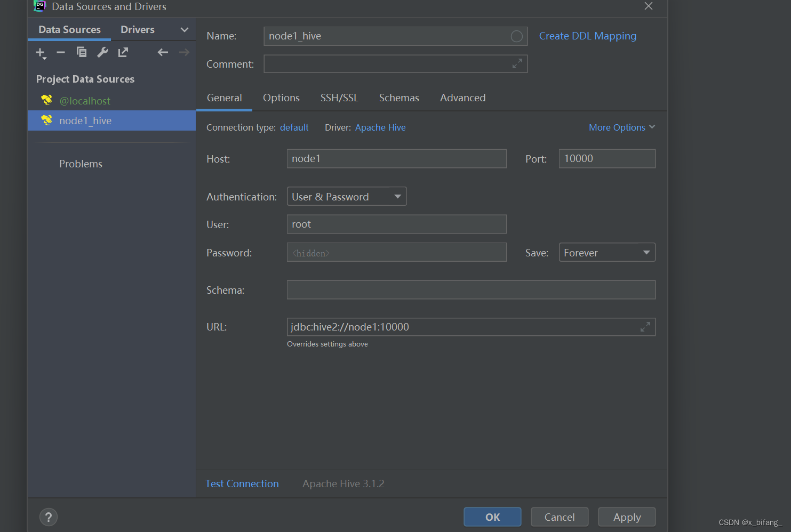Click the DataGrip icon in title bar

click(39, 6)
